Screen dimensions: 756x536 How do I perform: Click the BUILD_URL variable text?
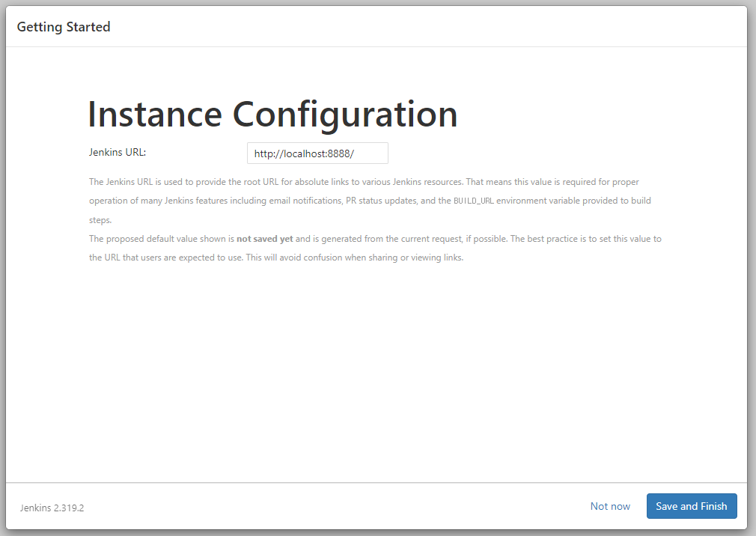click(x=474, y=201)
